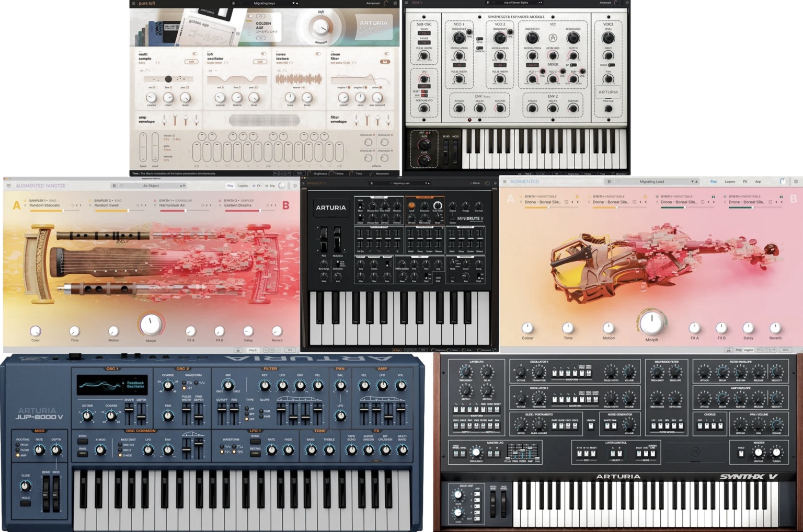The width and height of the screenshot is (803, 532).
Task: Open Augmented Yangtze settings gear icon
Action: [295, 186]
